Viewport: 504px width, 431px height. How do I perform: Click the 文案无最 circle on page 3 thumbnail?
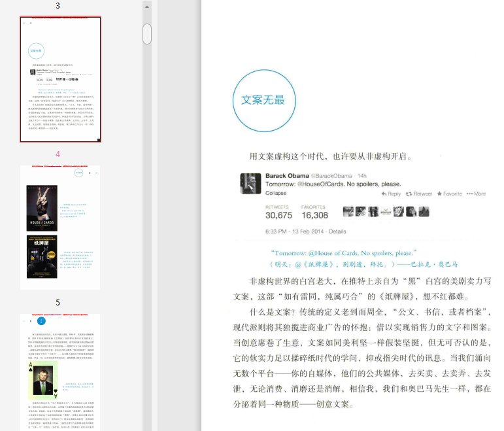pos(36,51)
